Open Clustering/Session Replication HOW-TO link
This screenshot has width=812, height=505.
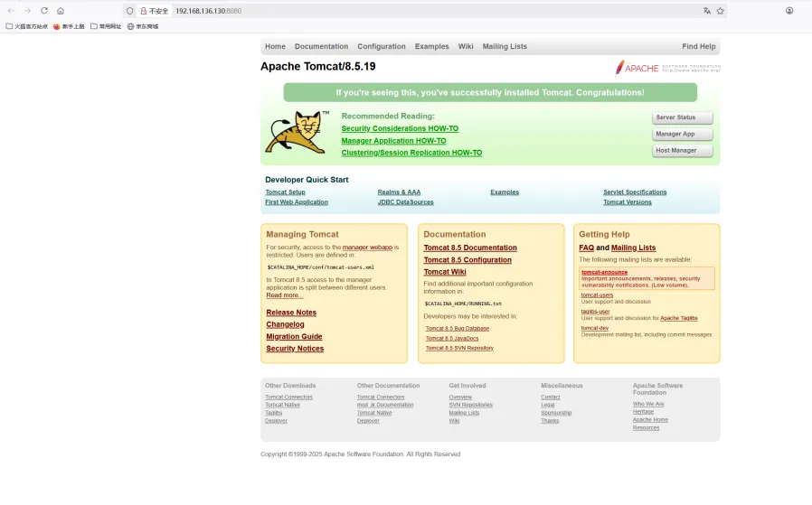(x=411, y=153)
